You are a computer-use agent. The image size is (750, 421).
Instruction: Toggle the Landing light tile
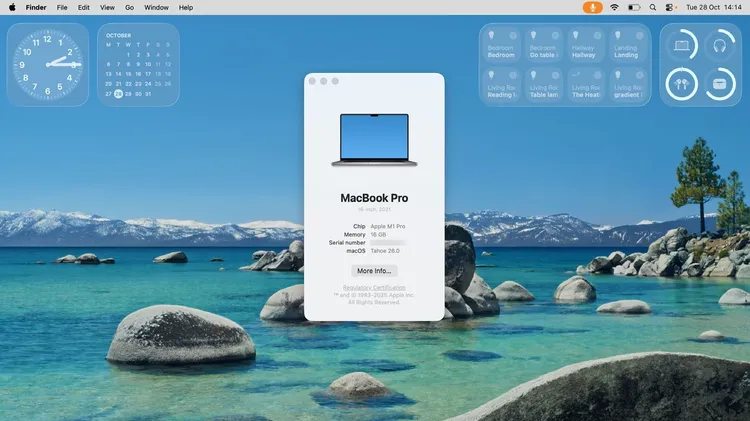(627, 45)
